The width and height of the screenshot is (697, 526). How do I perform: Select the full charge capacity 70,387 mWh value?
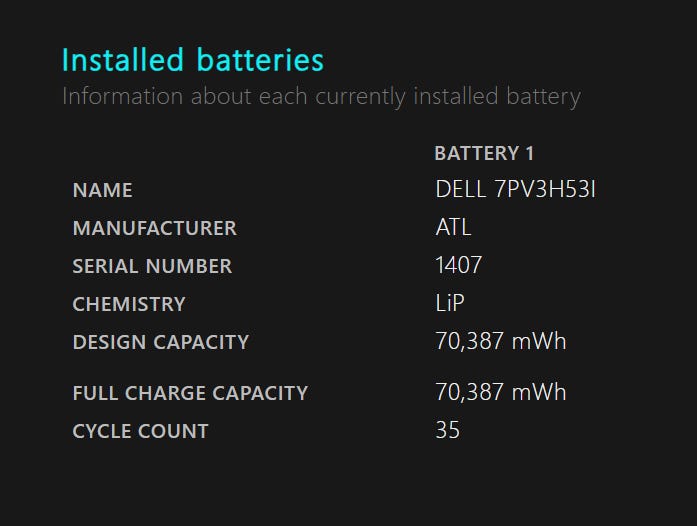pos(501,392)
